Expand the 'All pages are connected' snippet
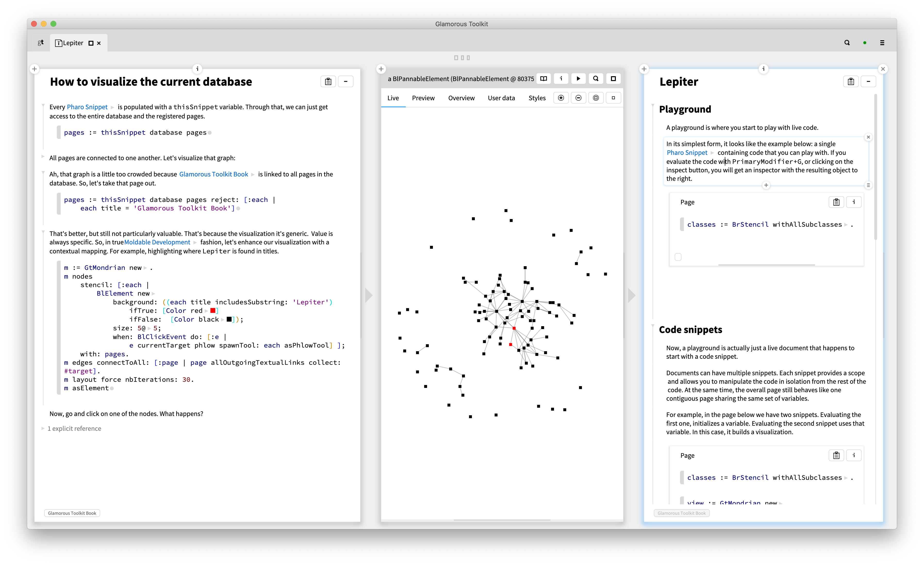The width and height of the screenshot is (924, 565). click(x=43, y=157)
